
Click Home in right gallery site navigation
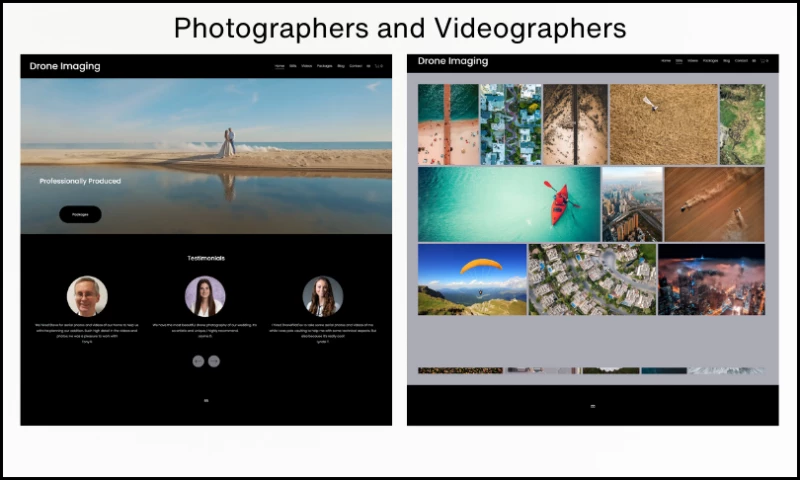(x=666, y=61)
